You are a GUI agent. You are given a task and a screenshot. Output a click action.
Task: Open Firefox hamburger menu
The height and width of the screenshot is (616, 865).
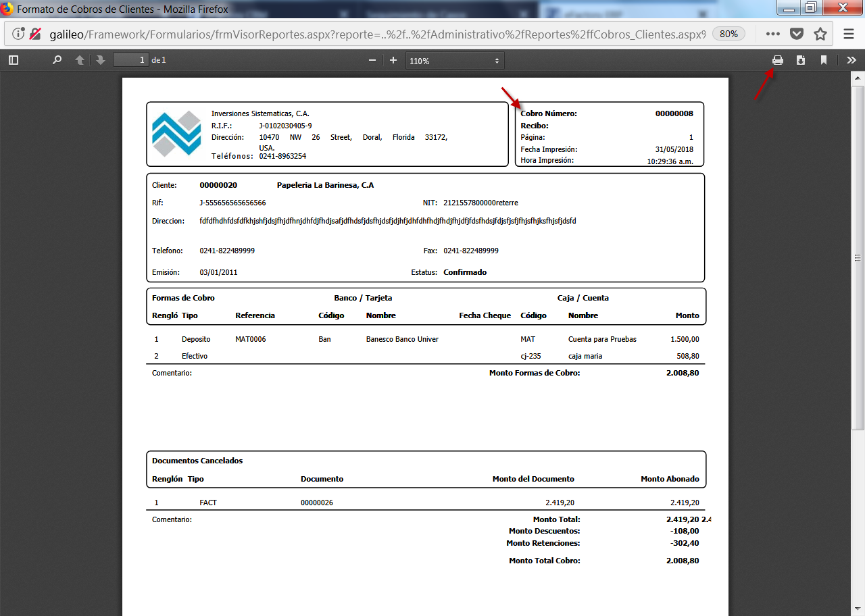(x=849, y=34)
